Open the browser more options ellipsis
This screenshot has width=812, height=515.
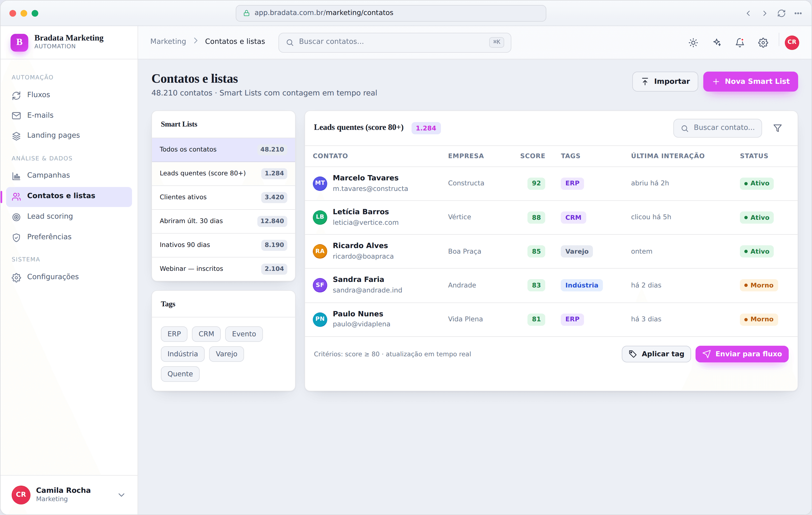click(798, 13)
